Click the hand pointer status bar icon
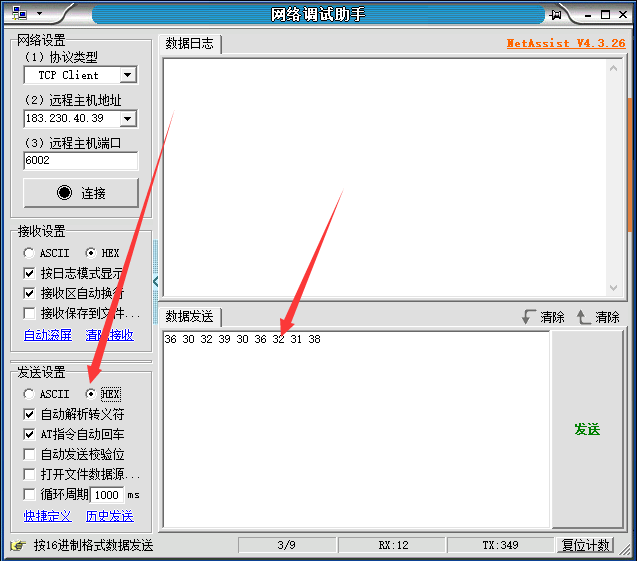This screenshot has width=637, height=561. pyautogui.click(x=18, y=545)
